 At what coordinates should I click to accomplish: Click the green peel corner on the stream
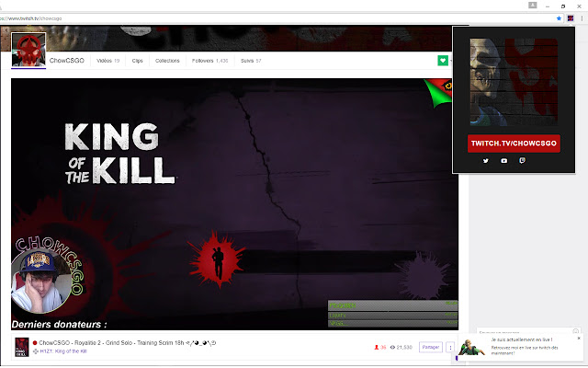tap(439, 93)
